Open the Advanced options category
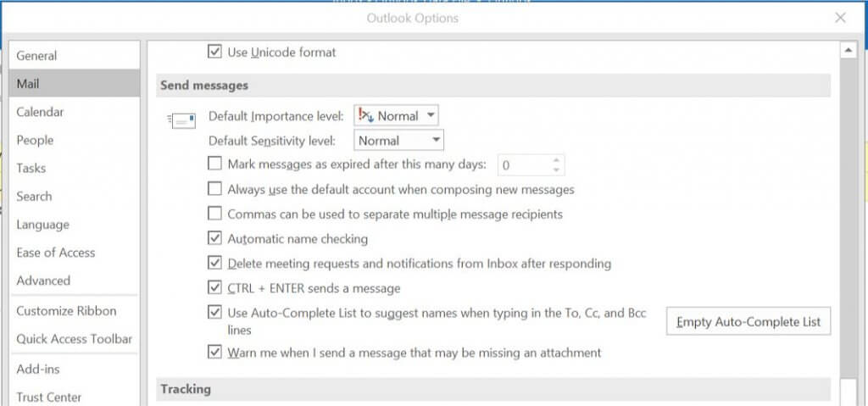 coord(75,281)
